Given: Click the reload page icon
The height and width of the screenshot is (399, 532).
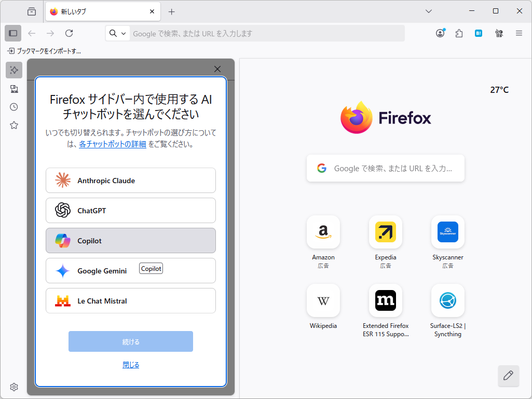Looking at the screenshot, I should point(69,33).
